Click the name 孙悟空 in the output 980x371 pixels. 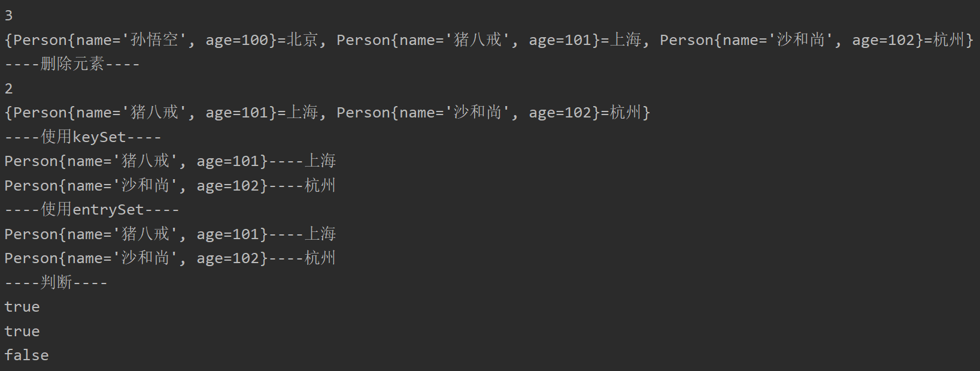pos(154,40)
